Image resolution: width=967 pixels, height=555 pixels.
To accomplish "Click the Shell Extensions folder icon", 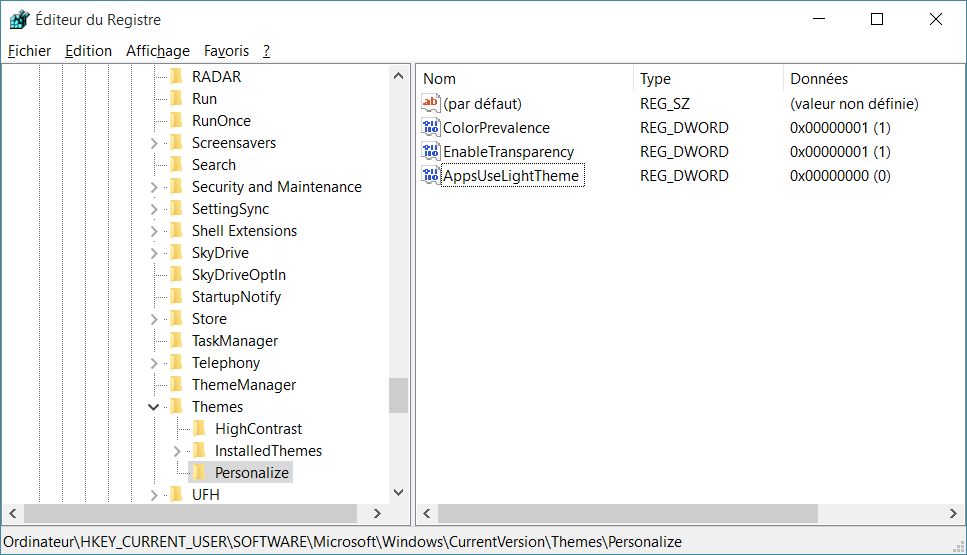I will click(176, 231).
